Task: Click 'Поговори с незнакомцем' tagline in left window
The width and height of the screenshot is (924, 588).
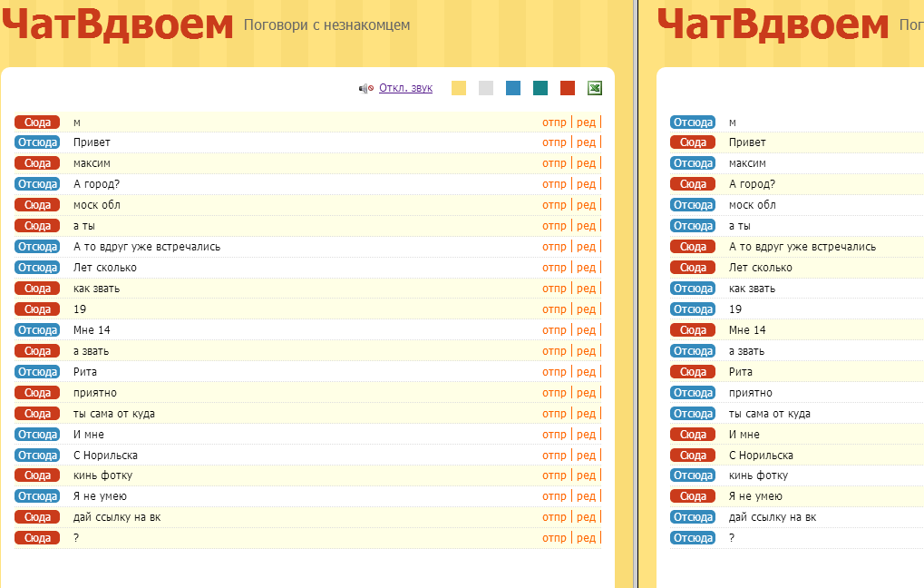Action: pyautogui.click(x=326, y=25)
